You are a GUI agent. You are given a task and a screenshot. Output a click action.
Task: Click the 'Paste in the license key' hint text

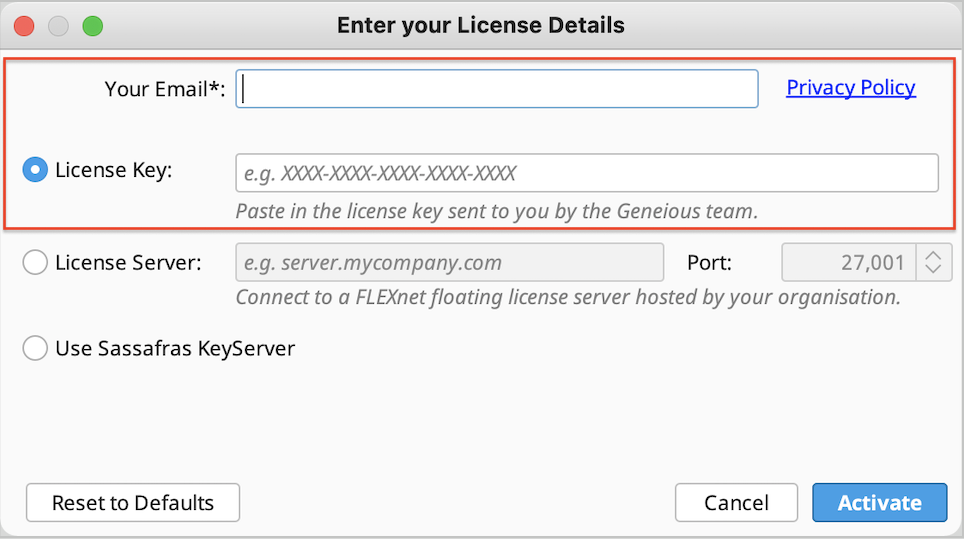[x=497, y=211]
